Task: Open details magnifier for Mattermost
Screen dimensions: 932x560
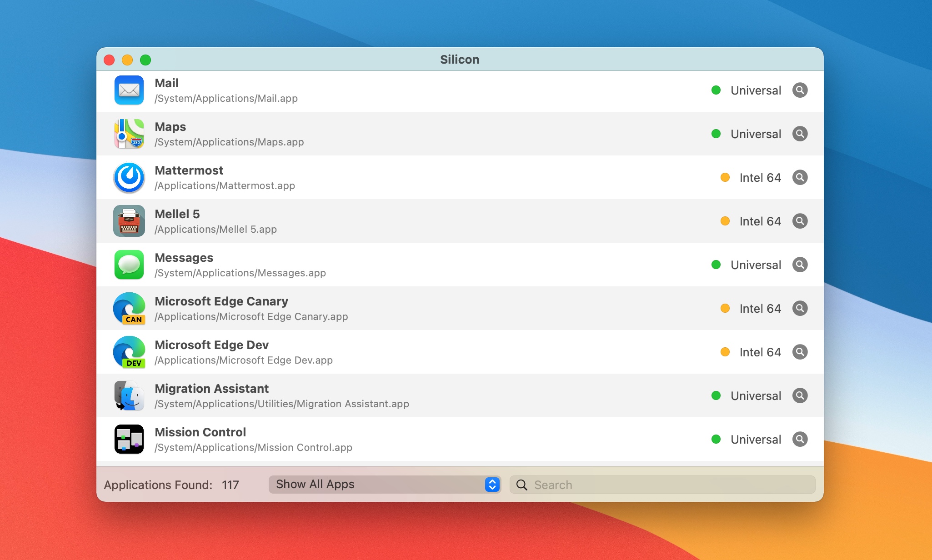Action: [x=800, y=177]
